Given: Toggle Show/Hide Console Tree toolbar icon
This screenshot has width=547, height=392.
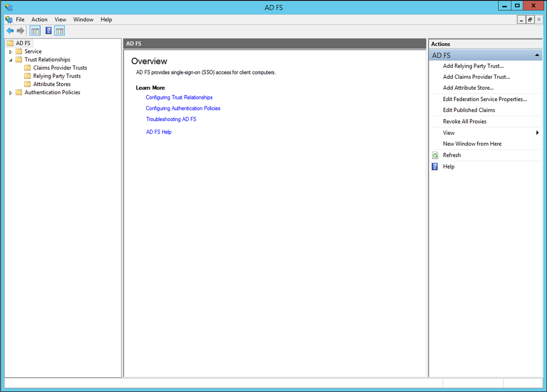Looking at the screenshot, I should (x=35, y=31).
